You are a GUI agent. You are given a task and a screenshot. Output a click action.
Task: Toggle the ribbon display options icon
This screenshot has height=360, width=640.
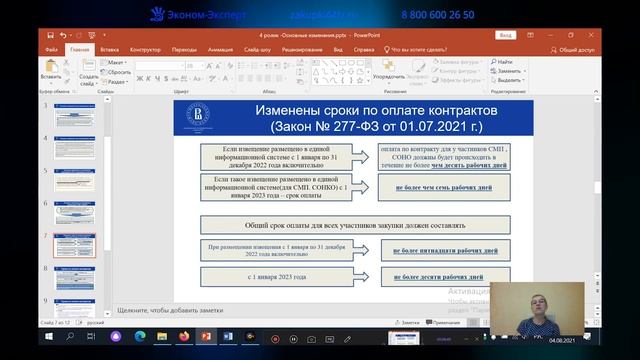coord(530,36)
